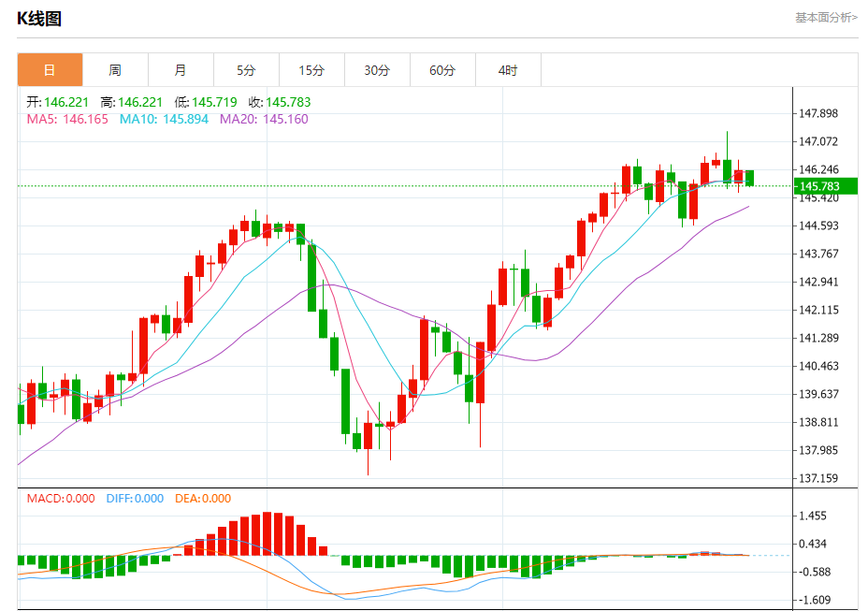
Task: Click the last green candlestick on the chart
Action: click(749, 178)
